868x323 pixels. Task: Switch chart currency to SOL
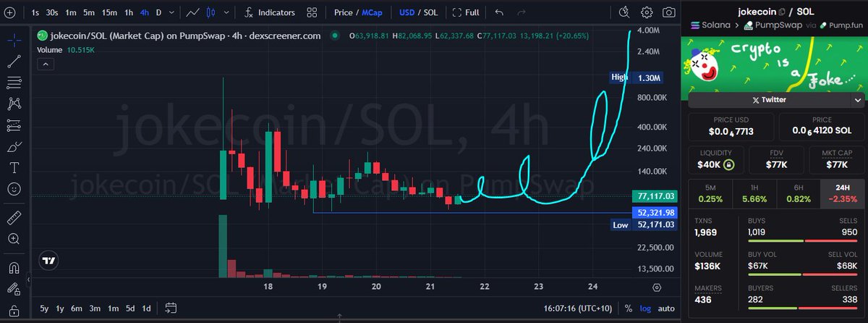tap(430, 12)
